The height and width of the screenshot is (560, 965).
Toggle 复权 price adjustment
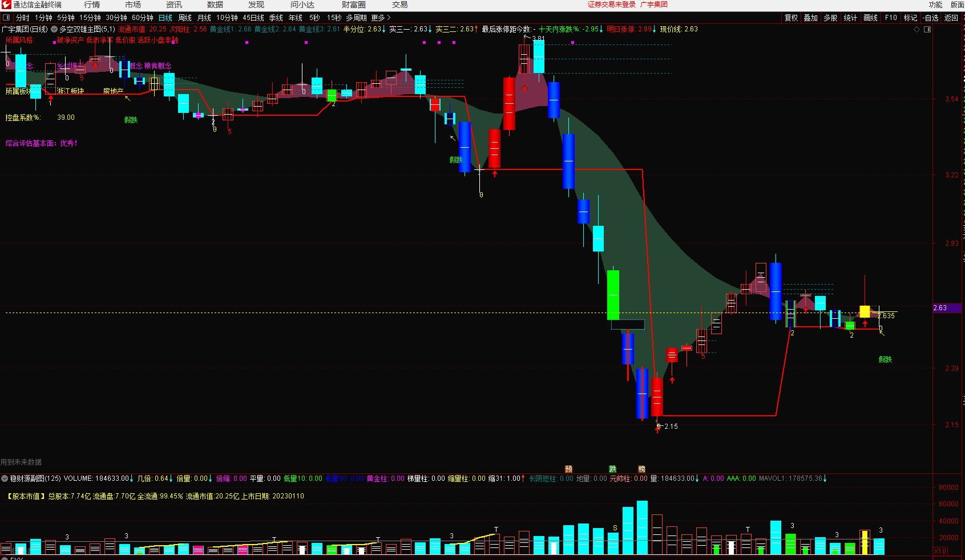pos(791,18)
